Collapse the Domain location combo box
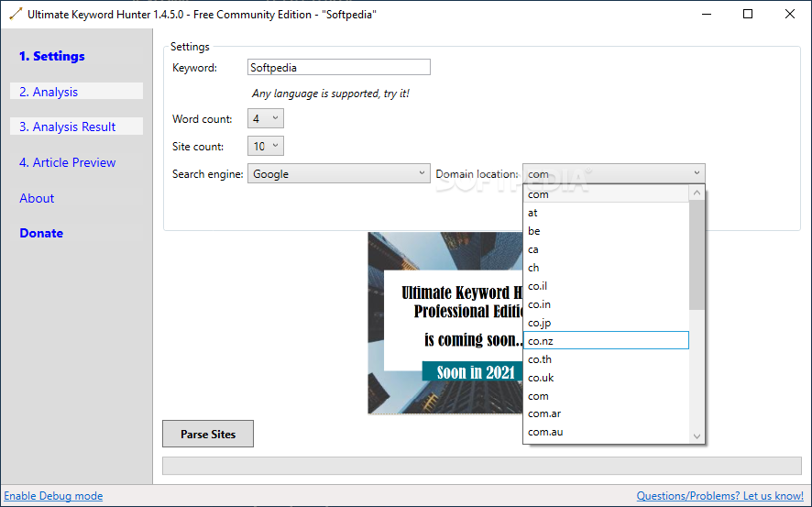Screen dimensions: 812x507 (614, 173)
